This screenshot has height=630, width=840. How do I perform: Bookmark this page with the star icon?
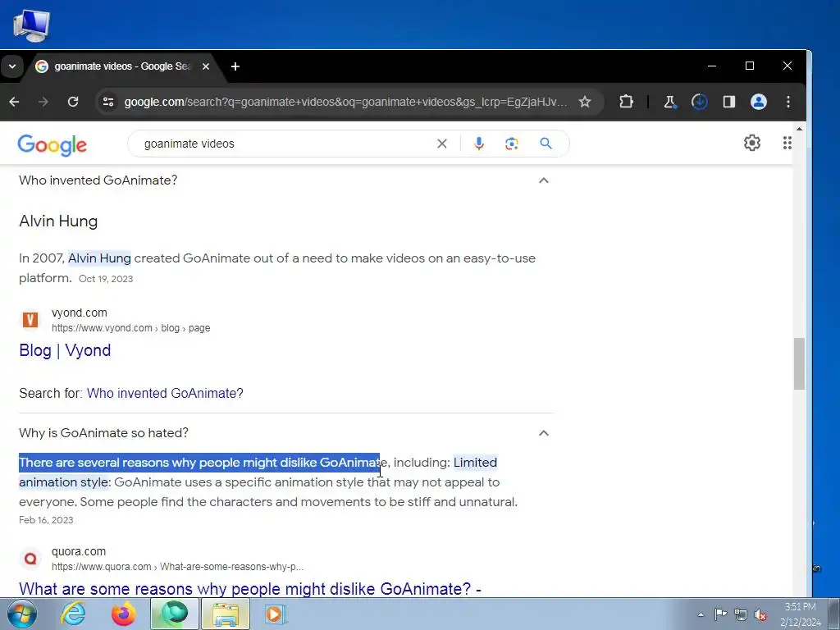[x=584, y=102]
